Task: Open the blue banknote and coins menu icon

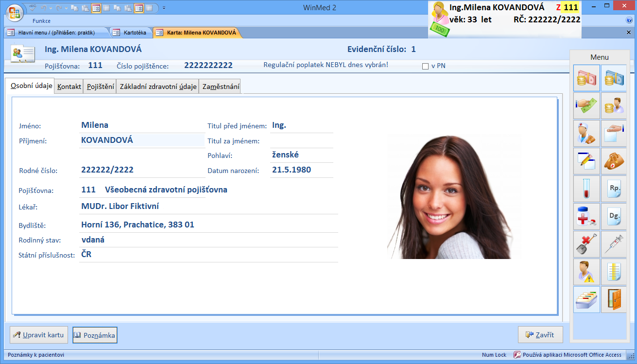Action: coord(614,78)
